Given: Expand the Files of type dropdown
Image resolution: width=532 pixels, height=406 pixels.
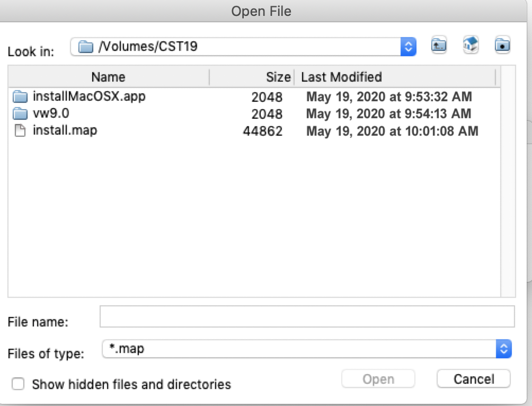Looking at the screenshot, I should (504, 349).
